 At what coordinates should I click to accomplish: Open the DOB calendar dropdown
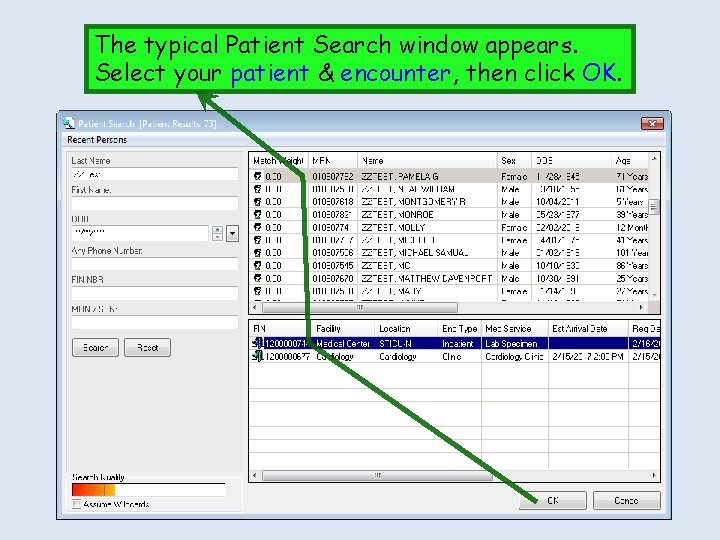point(232,233)
